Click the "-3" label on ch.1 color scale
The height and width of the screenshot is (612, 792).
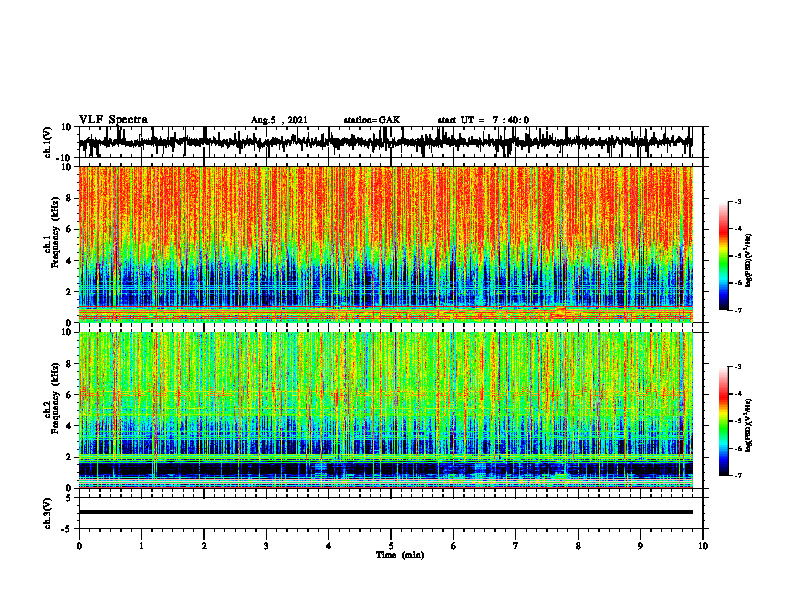tap(737, 201)
